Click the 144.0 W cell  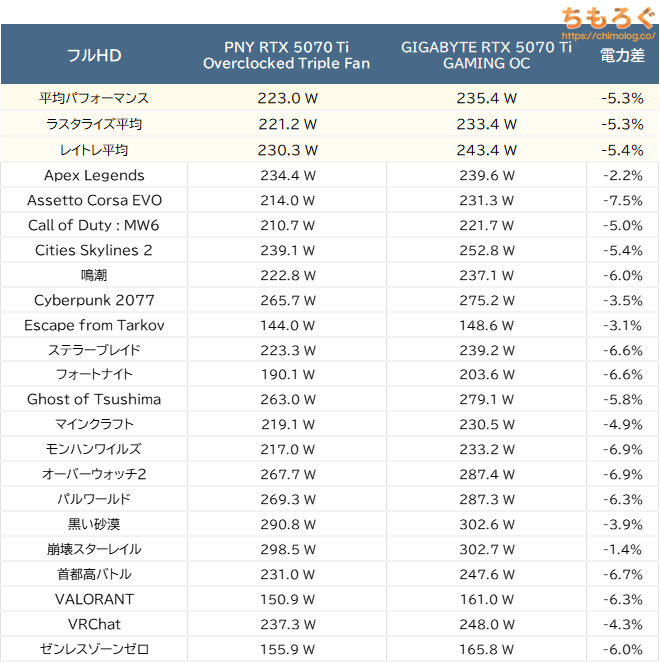coord(288,325)
